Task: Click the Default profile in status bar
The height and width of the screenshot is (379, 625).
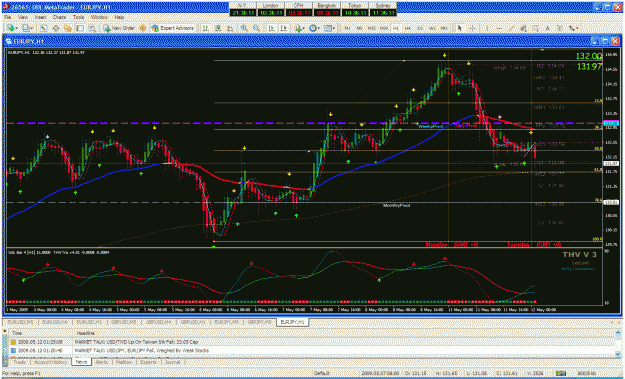Action: pos(321,374)
